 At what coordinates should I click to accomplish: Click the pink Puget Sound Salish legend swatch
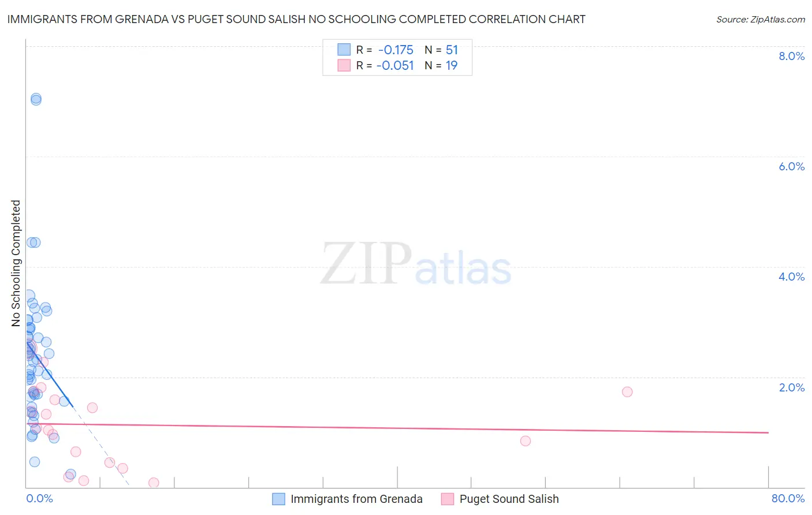[x=448, y=499]
